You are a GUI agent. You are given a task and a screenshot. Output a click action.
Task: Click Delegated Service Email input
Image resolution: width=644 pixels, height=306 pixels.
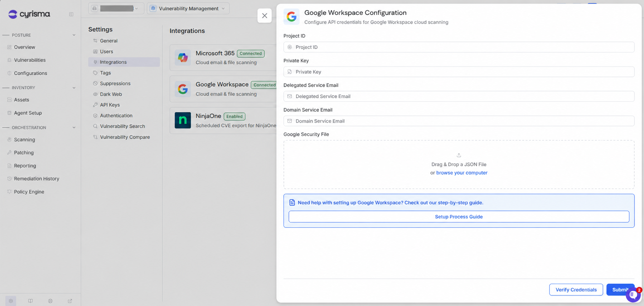459,96
